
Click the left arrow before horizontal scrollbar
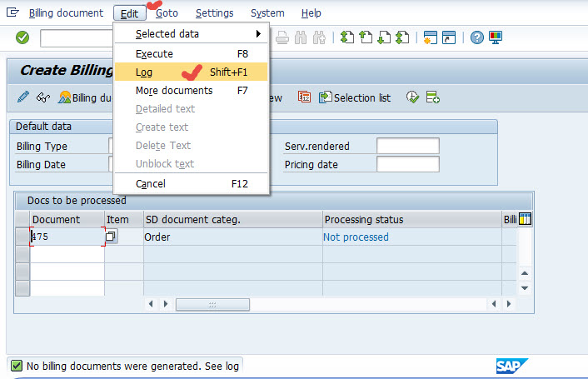coord(151,304)
